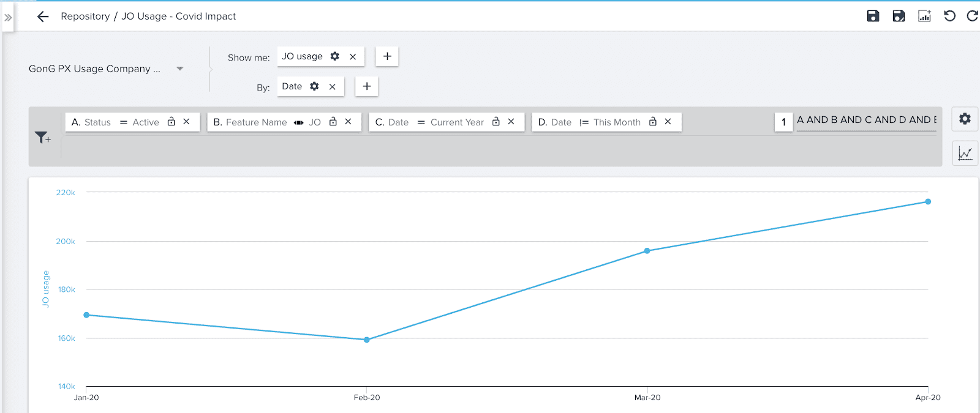Open report settings gear on right side
The width and height of the screenshot is (980, 413).
pos(965,119)
